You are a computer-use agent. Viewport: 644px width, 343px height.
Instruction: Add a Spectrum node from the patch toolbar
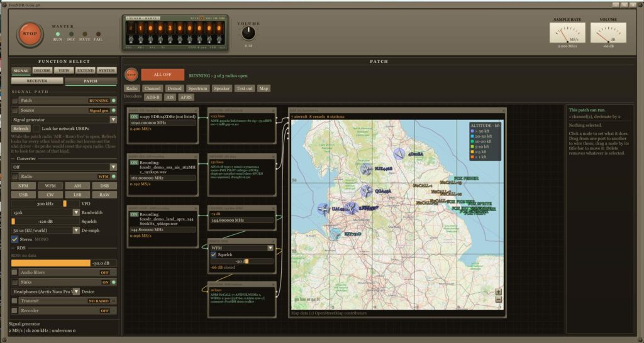click(197, 88)
